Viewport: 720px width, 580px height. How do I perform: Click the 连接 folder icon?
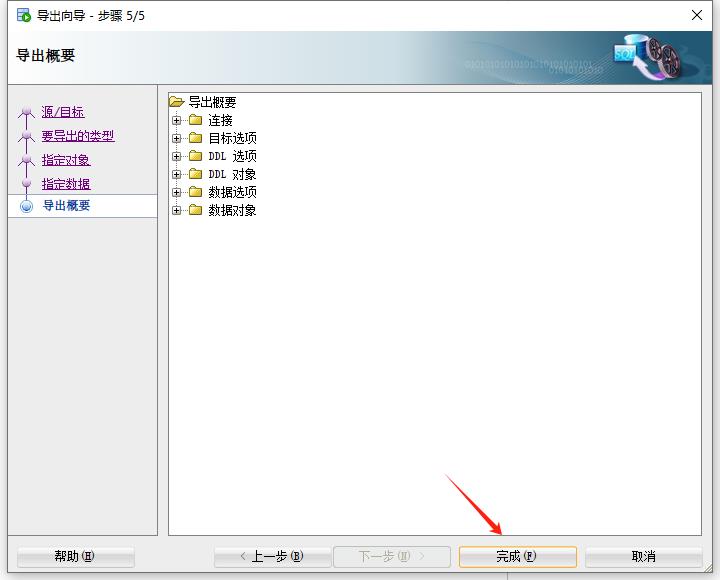[196, 120]
